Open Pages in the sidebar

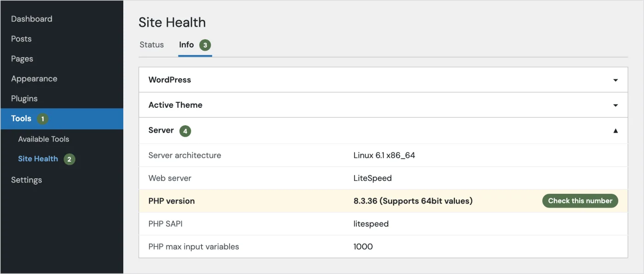22,59
